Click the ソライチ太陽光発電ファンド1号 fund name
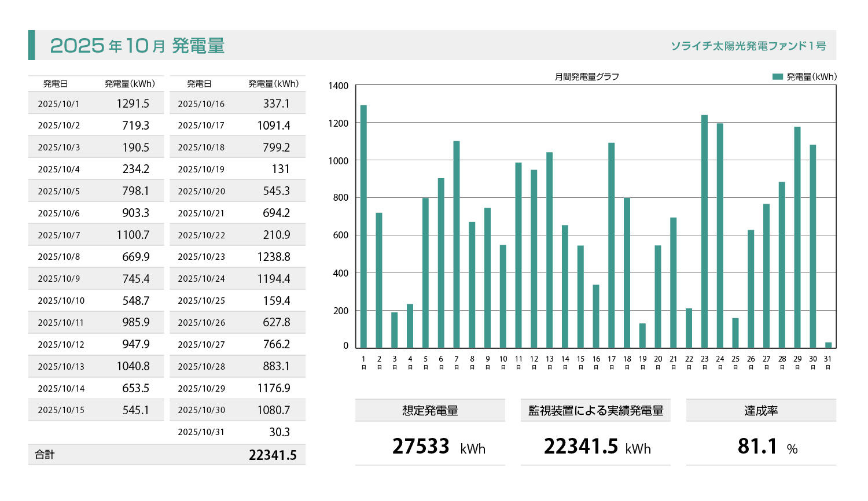 (x=748, y=46)
